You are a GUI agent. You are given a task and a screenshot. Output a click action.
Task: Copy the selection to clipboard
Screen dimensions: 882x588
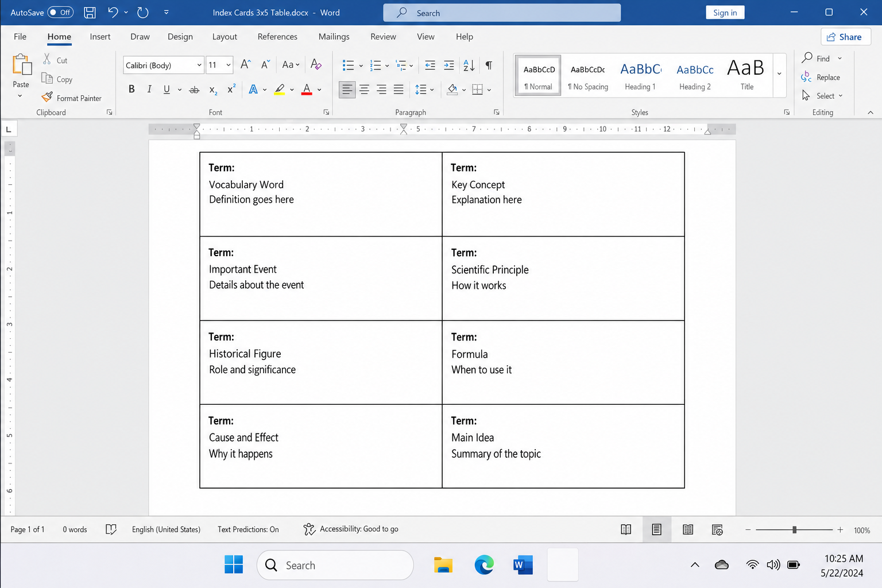point(57,79)
